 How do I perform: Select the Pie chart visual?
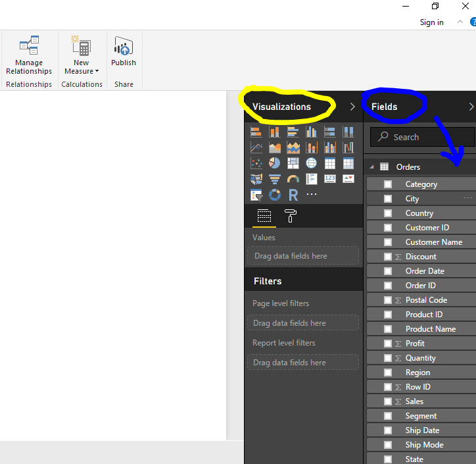pos(275,163)
